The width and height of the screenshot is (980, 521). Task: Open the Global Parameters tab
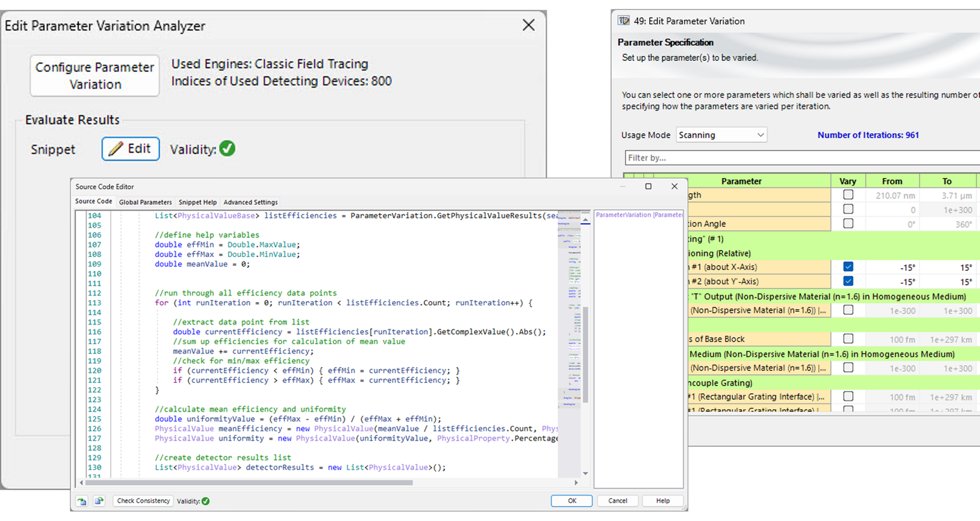pyautogui.click(x=145, y=202)
